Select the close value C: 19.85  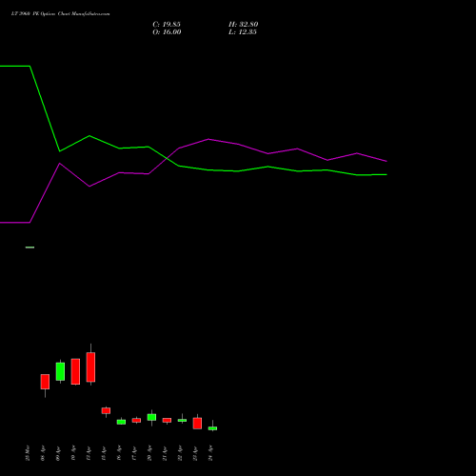167,25
